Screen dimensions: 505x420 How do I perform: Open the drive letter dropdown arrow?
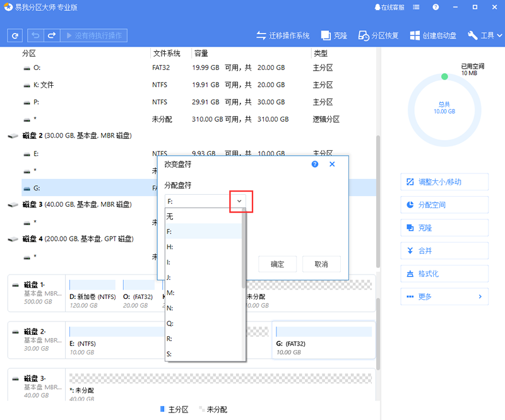coord(239,201)
